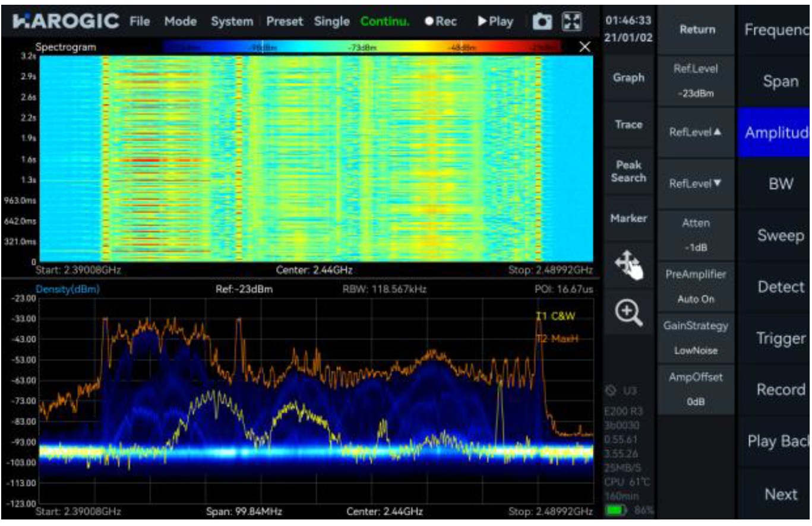Click the Return button
812x526 pixels.
pyautogui.click(x=696, y=30)
